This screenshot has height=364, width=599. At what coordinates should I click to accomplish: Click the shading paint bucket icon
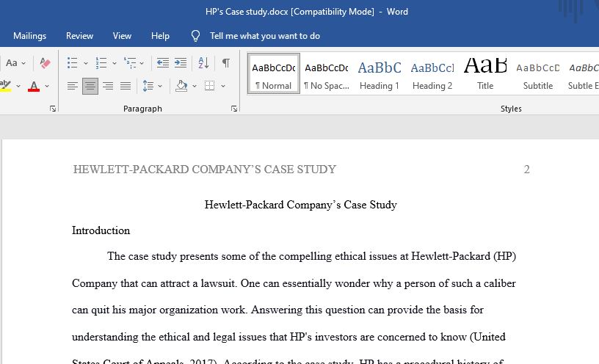coord(181,86)
